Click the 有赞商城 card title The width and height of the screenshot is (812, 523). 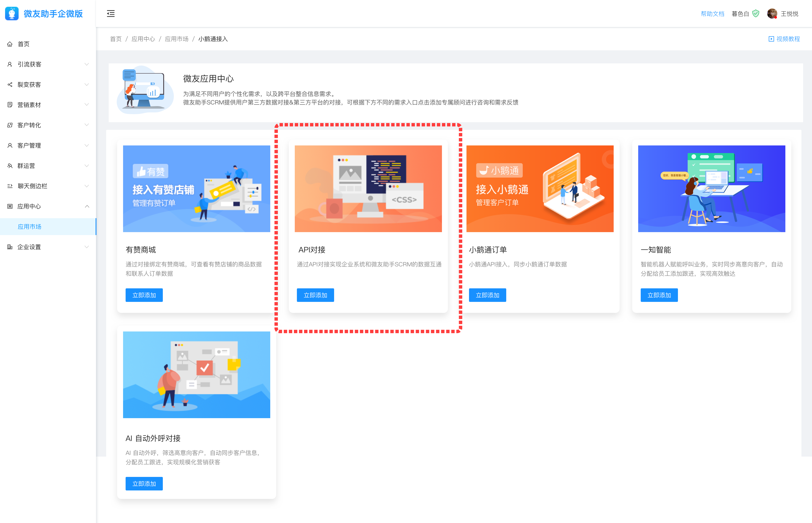tap(141, 250)
